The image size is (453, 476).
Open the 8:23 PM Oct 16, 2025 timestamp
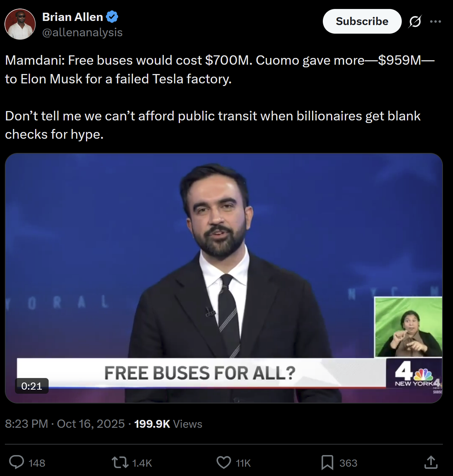pos(65,424)
